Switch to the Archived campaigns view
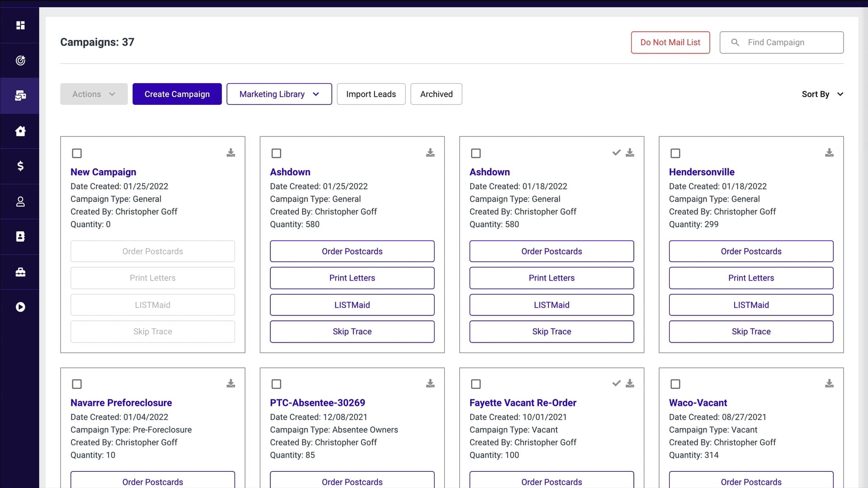The image size is (868, 488). pos(436,94)
